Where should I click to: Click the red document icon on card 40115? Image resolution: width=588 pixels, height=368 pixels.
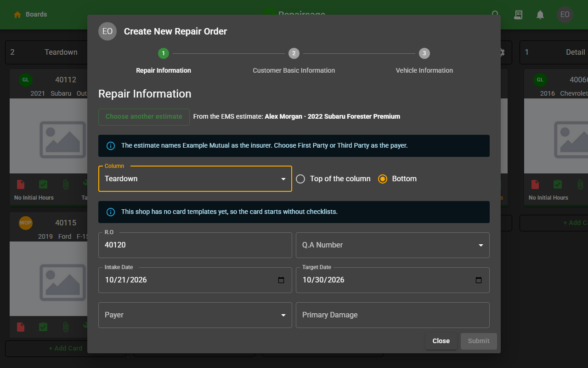pos(21,327)
